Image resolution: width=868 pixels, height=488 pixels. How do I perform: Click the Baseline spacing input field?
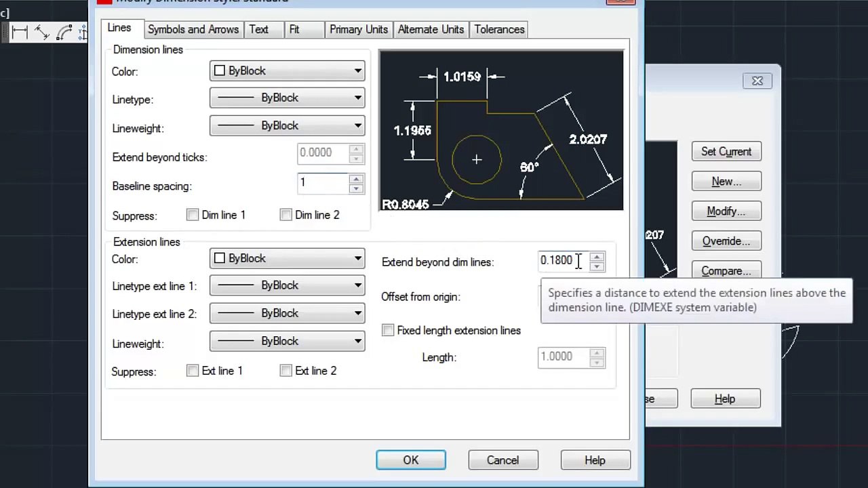[323, 183]
